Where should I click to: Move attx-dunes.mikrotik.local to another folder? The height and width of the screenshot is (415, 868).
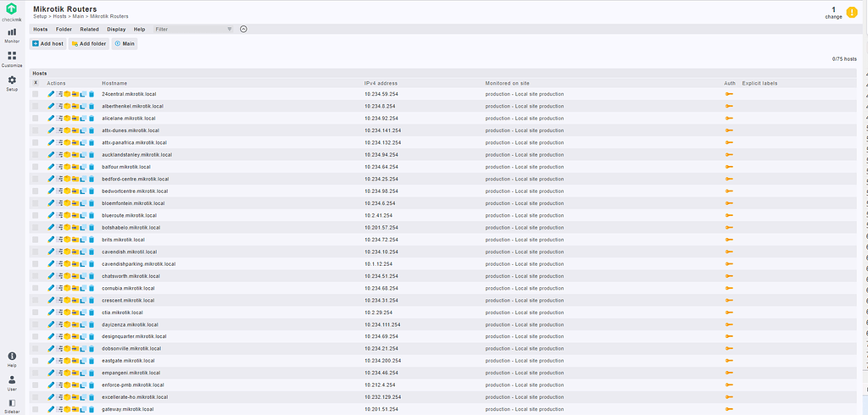point(75,130)
